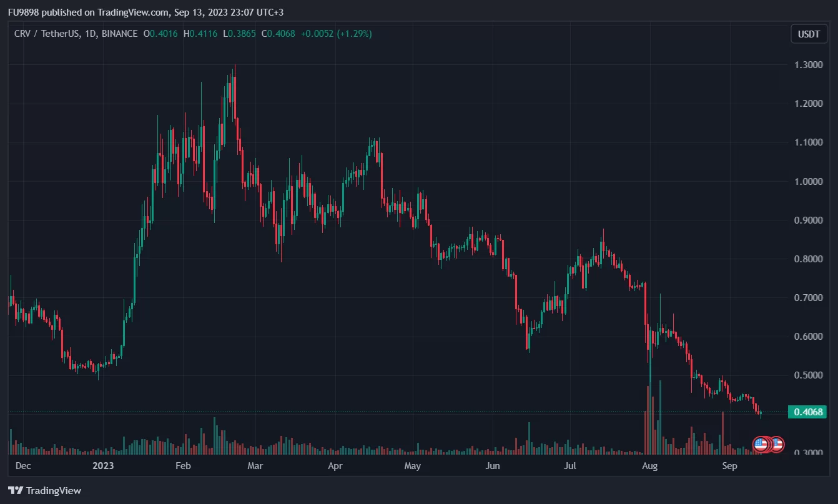Select the Aug label on time axis

(x=650, y=466)
